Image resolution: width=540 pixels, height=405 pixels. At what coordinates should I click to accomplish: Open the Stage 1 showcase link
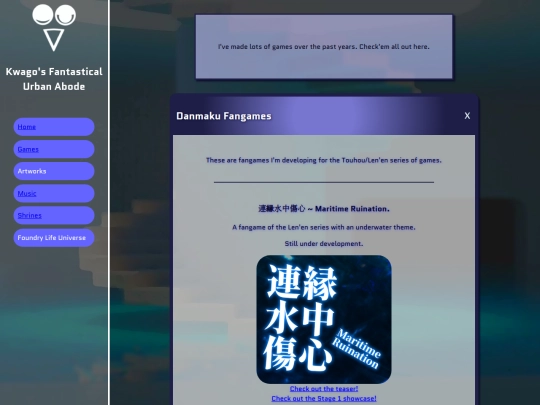click(x=324, y=398)
